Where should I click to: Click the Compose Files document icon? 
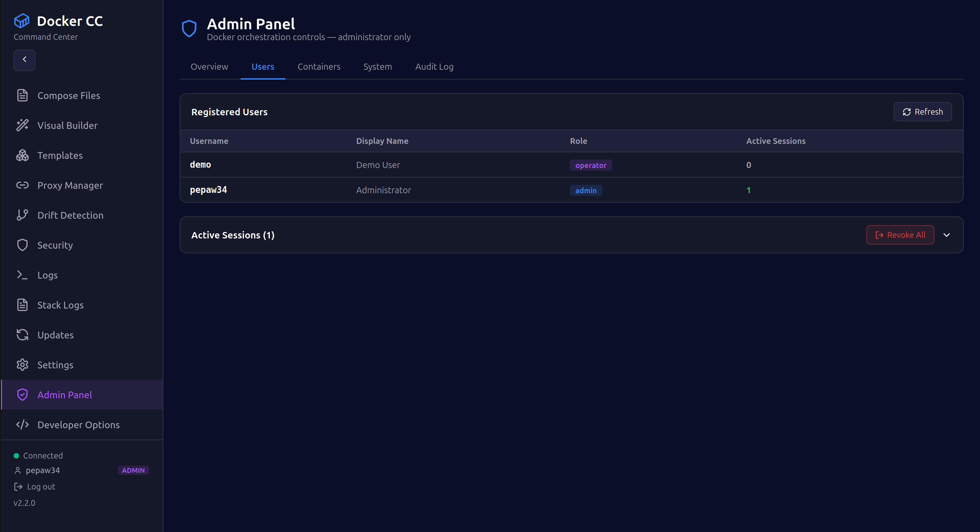pos(22,96)
